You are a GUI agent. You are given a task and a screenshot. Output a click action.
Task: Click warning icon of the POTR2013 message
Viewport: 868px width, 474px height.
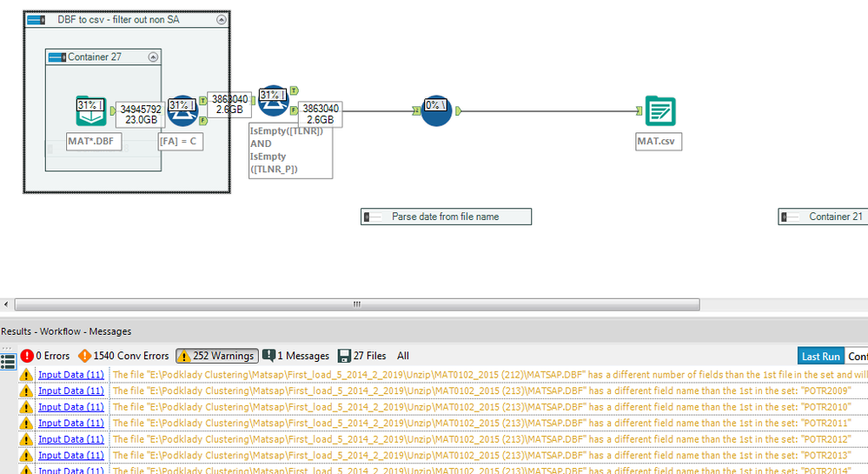(26, 456)
